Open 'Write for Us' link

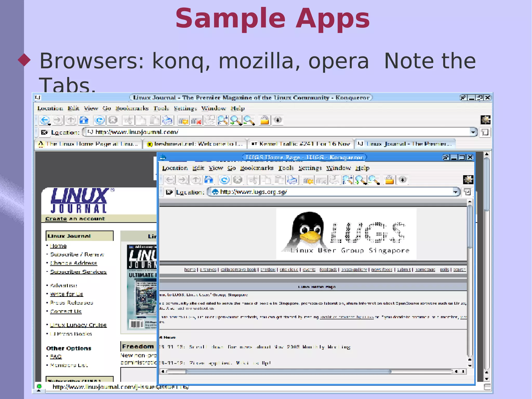(66, 294)
